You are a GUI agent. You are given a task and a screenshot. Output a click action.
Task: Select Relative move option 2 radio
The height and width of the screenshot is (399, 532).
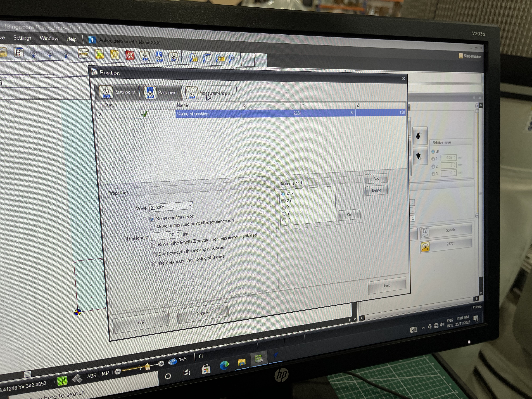click(433, 166)
